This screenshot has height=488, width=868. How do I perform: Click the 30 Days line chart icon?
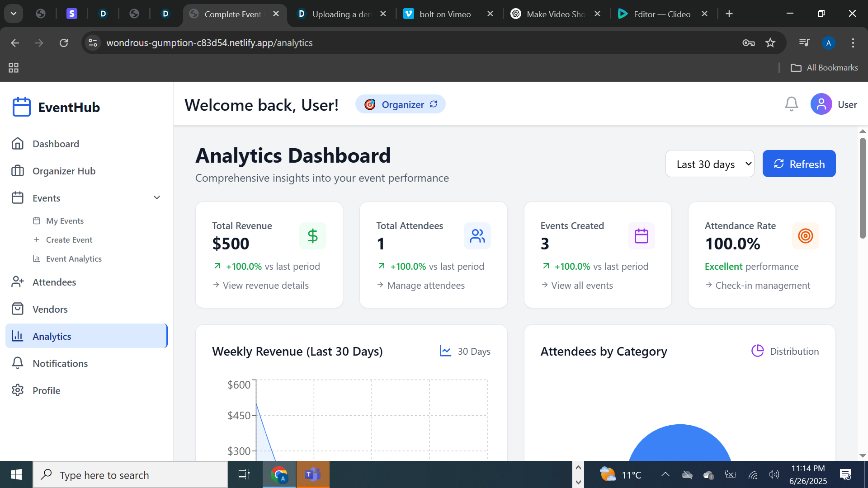click(x=445, y=351)
